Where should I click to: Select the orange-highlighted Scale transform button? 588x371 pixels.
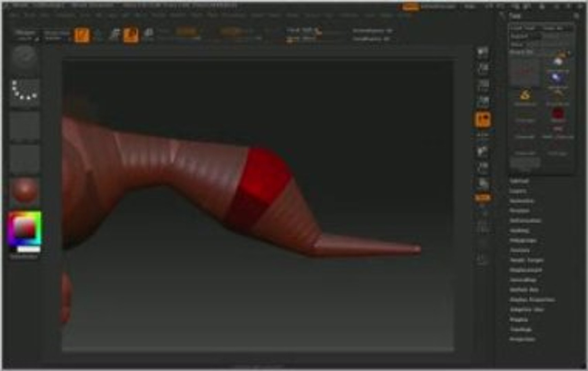[131, 35]
